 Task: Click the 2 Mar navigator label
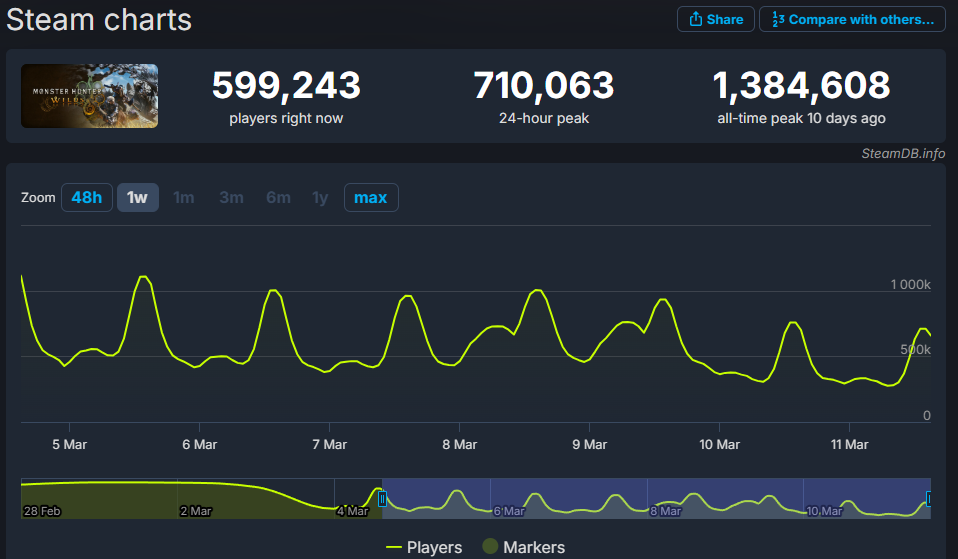pyautogui.click(x=196, y=511)
